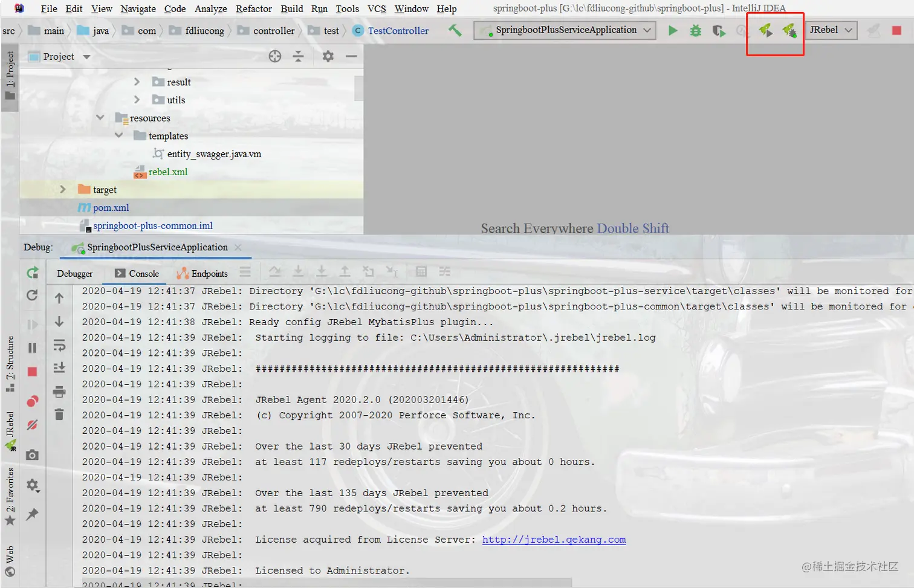
Task: Open the Structure tool window tab
Action: [10, 364]
